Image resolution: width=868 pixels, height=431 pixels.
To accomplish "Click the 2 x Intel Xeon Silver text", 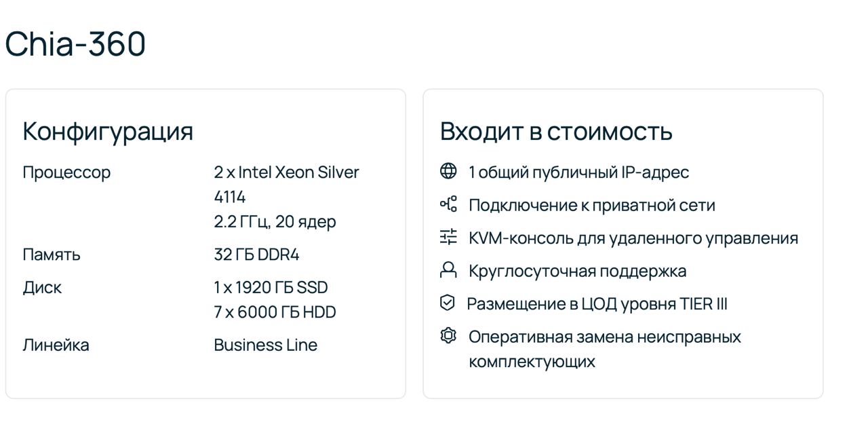I will tap(286, 172).
